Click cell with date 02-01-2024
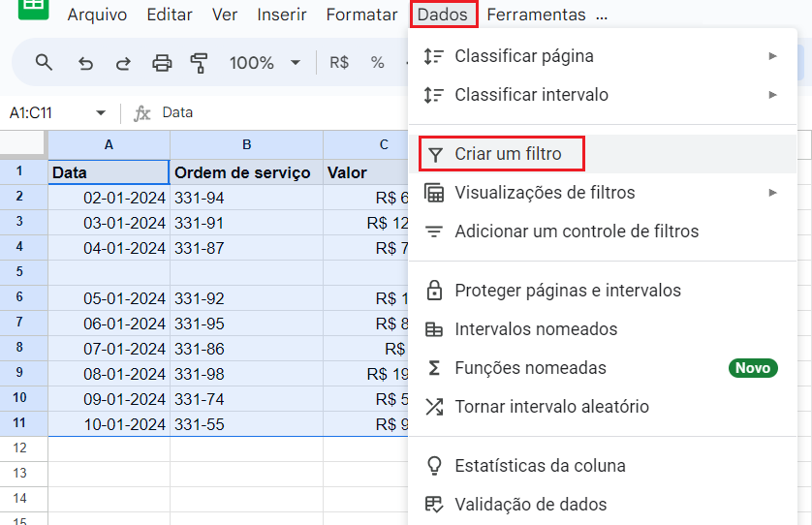 click(x=109, y=198)
